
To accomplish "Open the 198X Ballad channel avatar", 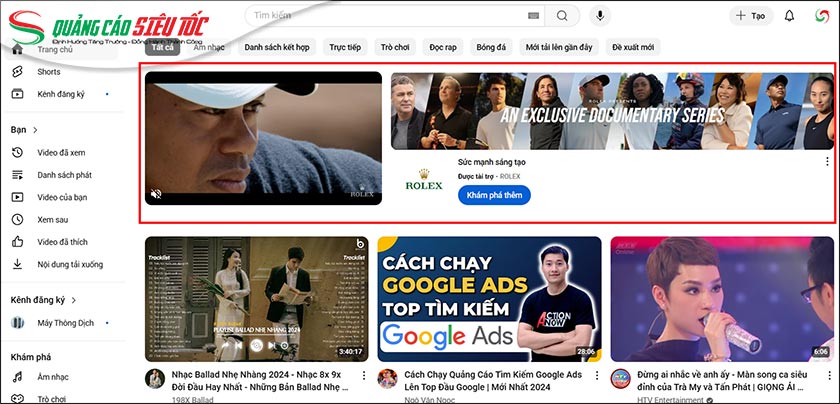I will tap(155, 379).
